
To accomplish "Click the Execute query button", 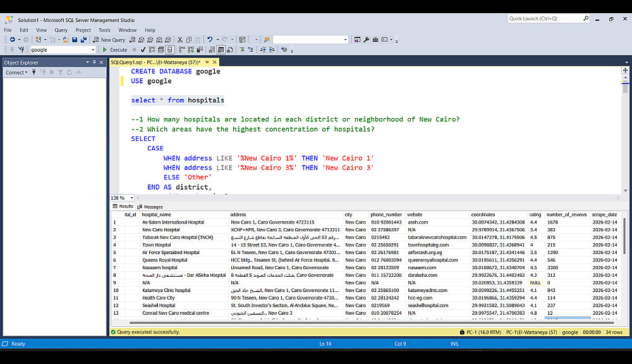I will 115,49.
